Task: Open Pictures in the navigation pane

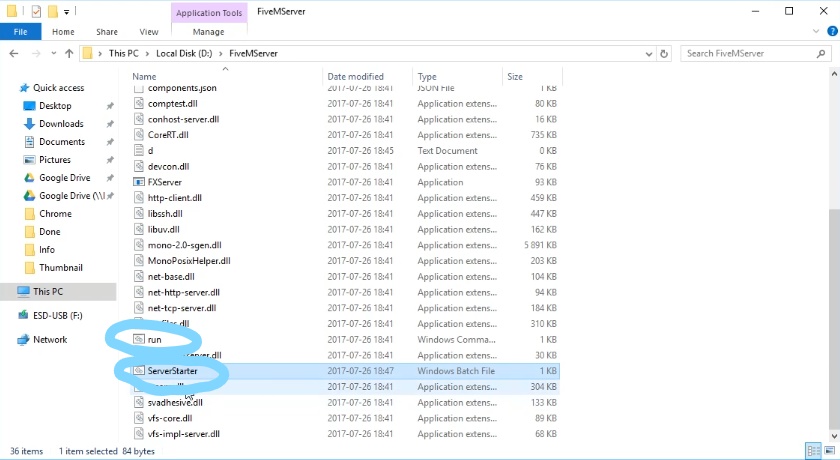Action: 55,160
